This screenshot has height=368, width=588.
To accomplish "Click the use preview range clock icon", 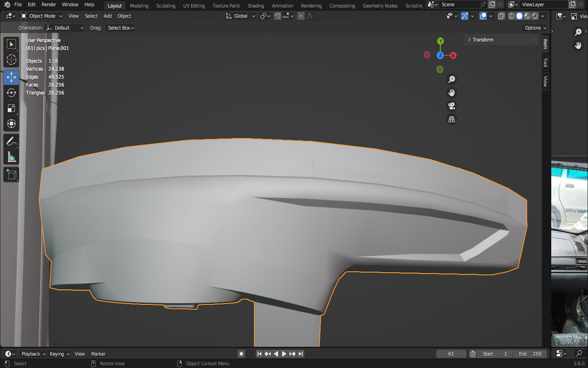I will click(x=473, y=354).
